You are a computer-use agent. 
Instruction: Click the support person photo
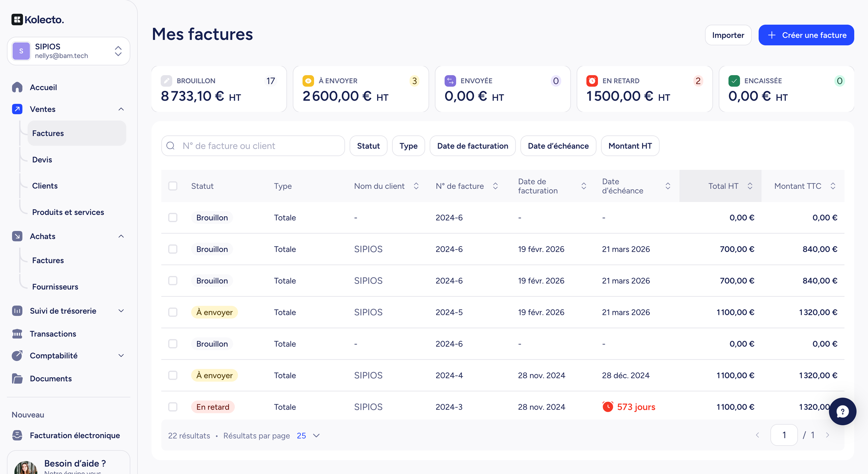click(26, 468)
